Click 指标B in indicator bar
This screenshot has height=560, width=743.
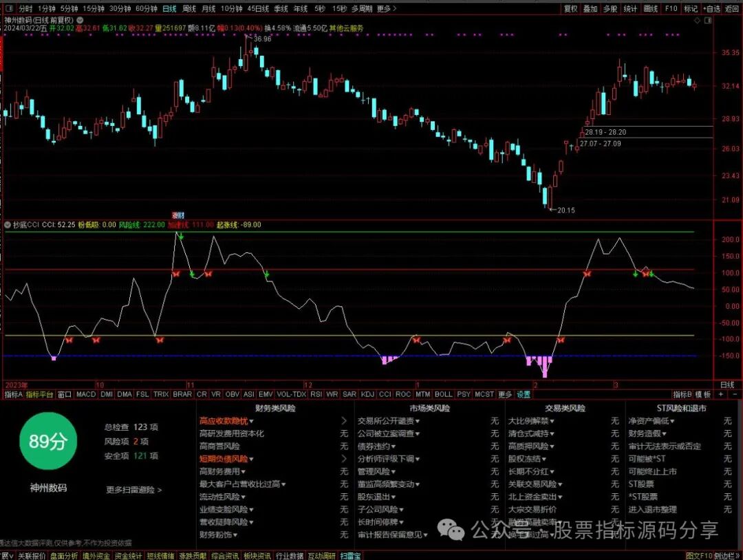click(682, 394)
